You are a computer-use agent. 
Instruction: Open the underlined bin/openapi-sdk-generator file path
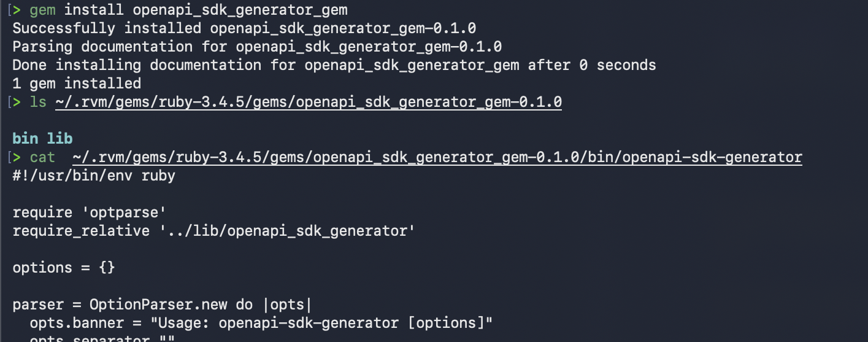437,157
